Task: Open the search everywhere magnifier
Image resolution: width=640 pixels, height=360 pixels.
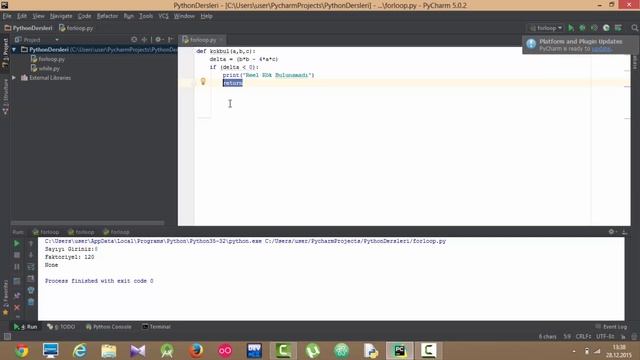Action: tap(634, 28)
